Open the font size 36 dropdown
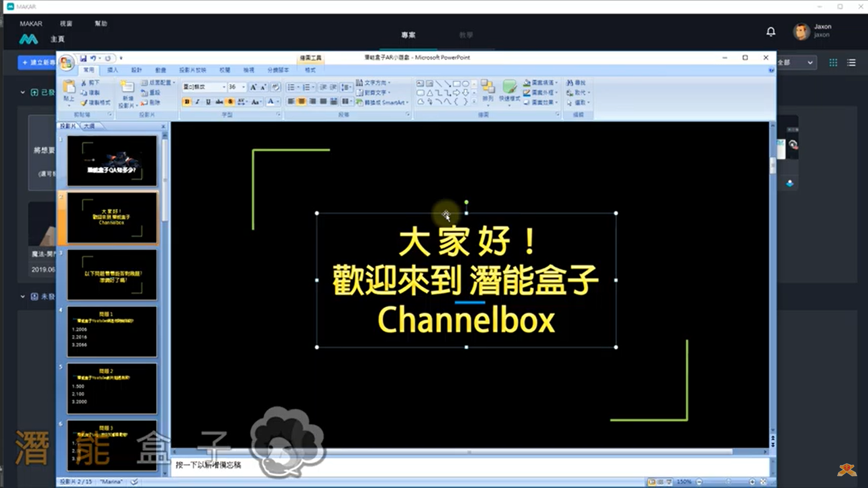The image size is (868, 488). (x=244, y=87)
